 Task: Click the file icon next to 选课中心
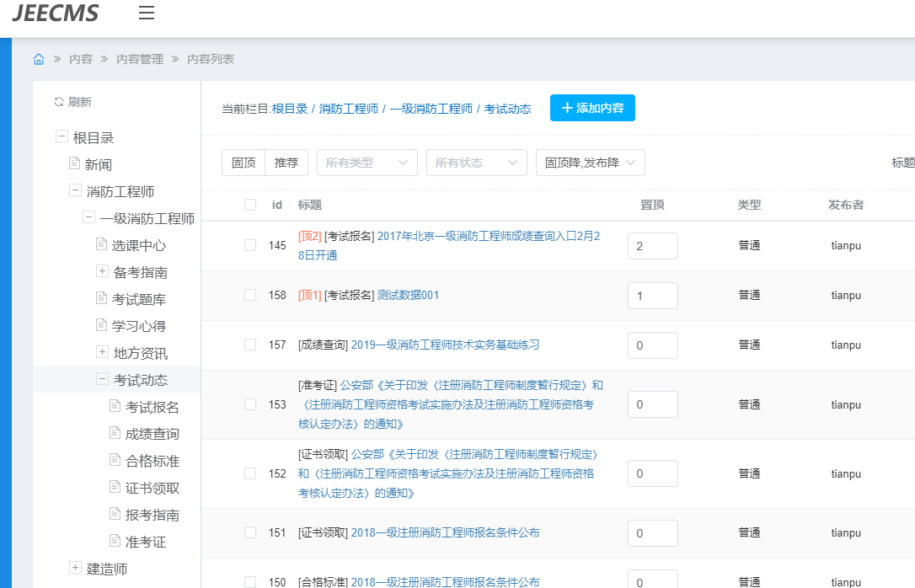pyautogui.click(x=102, y=245)
